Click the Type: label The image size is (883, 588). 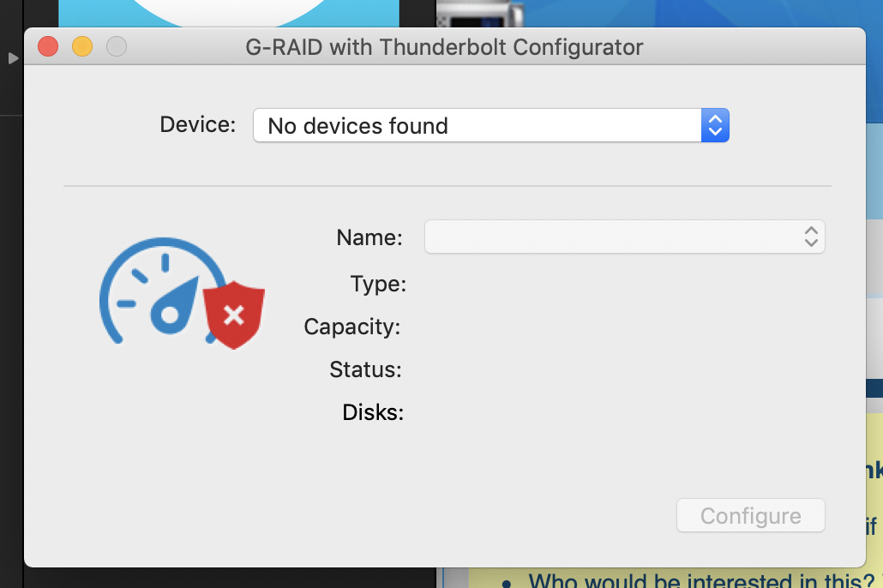click(378, 283)
